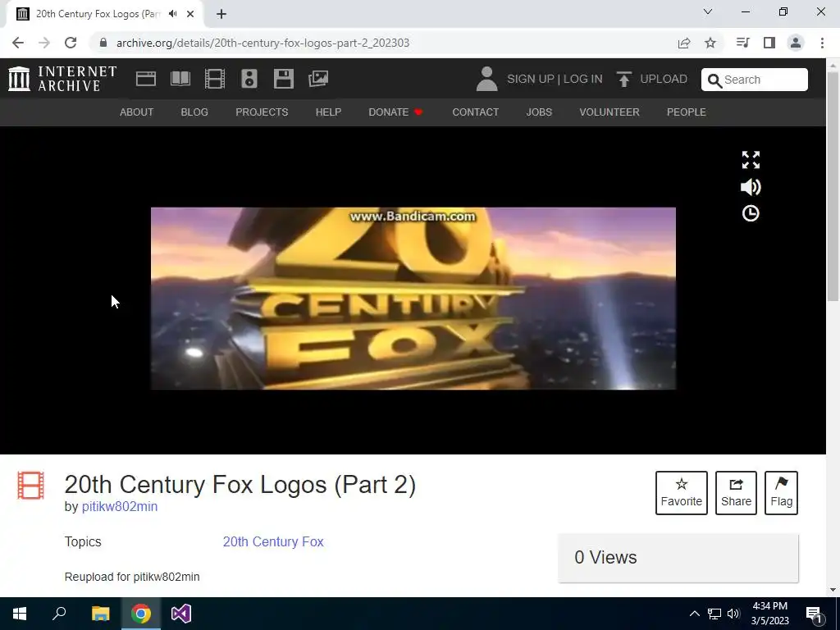The height and width of the screenshot is (630, 840).
Task: Share this page from address bar
Action: [x=684, y=43]
